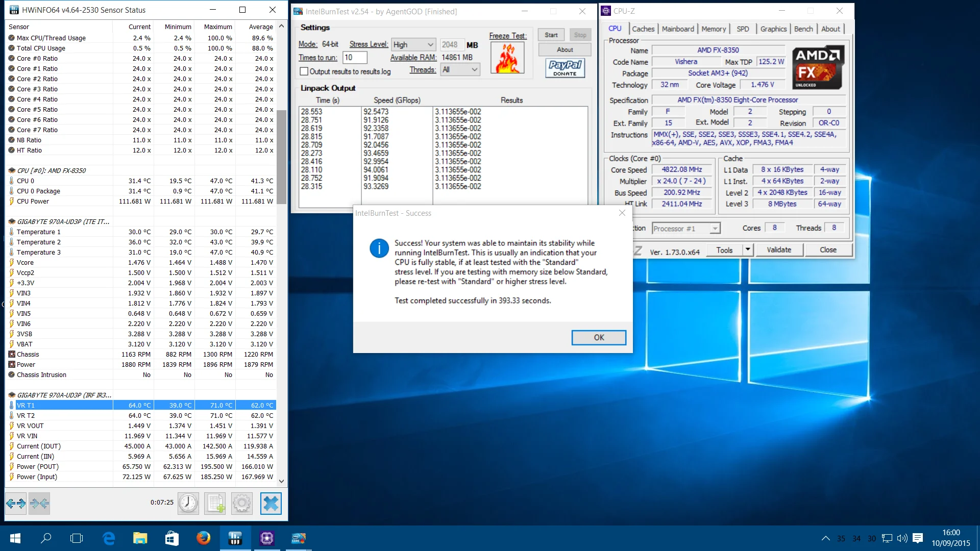
Task: Open the SPD tab in CPU-Z
Action: 743,29
